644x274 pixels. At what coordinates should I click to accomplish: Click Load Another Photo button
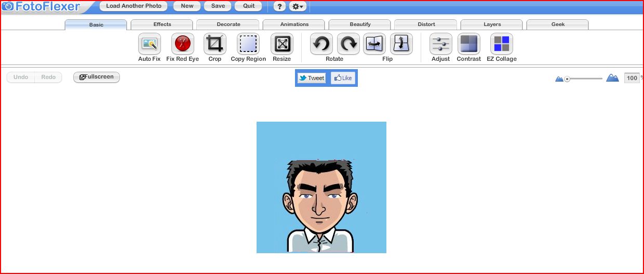(133, 6)
